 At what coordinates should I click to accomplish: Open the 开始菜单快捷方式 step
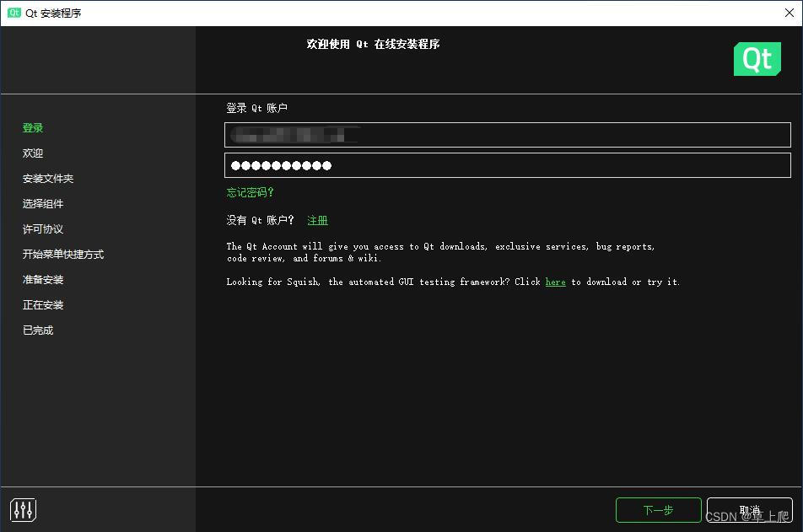pyautogui.click(x=62, y=254)
